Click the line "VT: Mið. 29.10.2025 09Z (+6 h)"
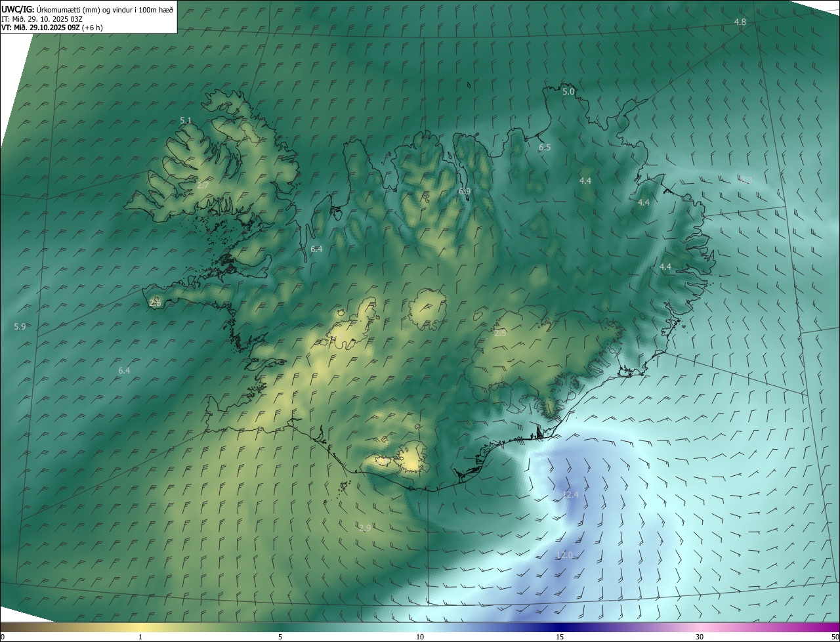Image resolution: width=840 pixels, height=642 pixels. (x=52, y=28)
